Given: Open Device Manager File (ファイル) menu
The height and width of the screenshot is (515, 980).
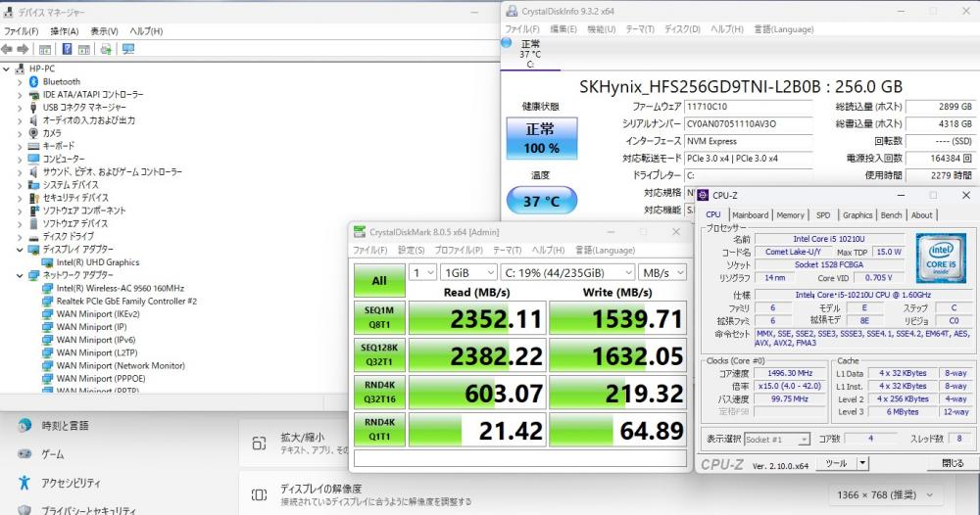Looking at the screenshot, I should pos(21,31).
